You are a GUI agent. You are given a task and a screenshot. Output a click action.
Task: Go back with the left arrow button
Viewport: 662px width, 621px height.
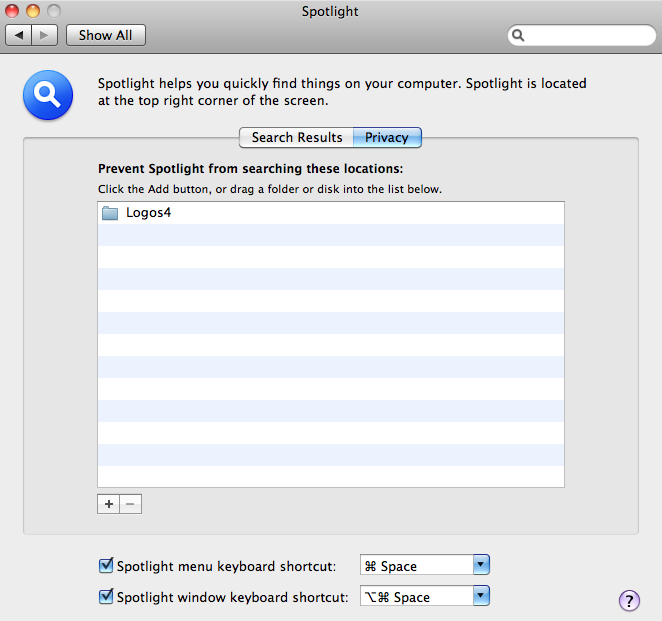pos(19,35)
